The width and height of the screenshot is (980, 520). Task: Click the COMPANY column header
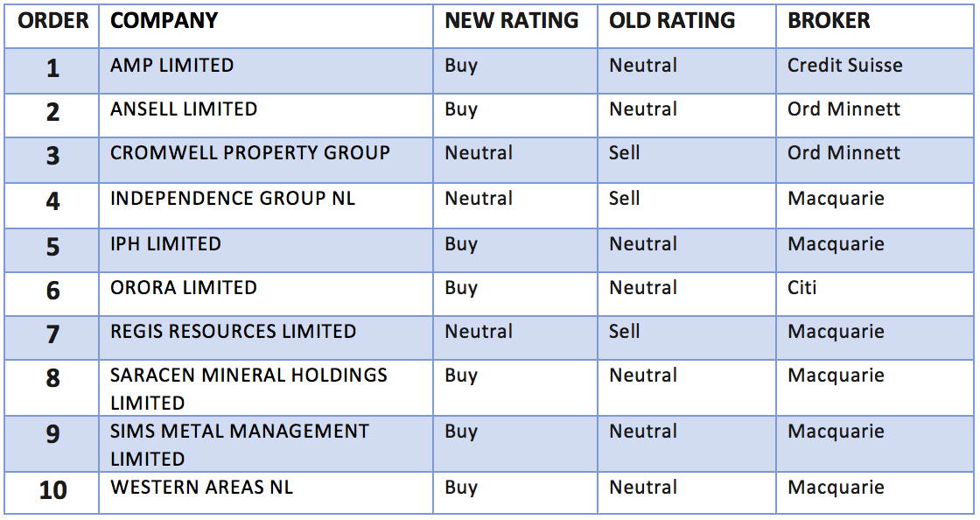tap(164, 21)
